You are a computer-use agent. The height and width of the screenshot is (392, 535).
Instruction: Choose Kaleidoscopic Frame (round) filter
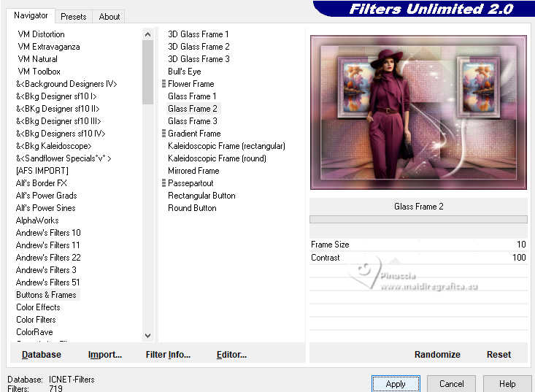click(x=217, y=158)
